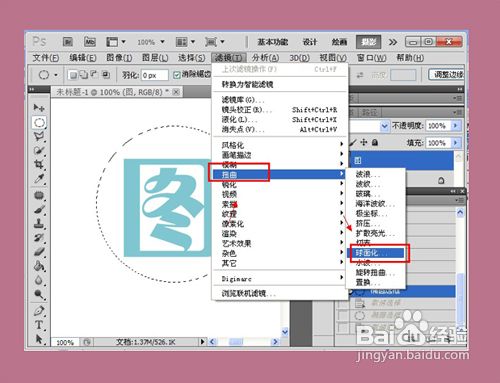The image size is (500, 383).
Task: Select the Paint Bucket tool
Action: [39, 266]
